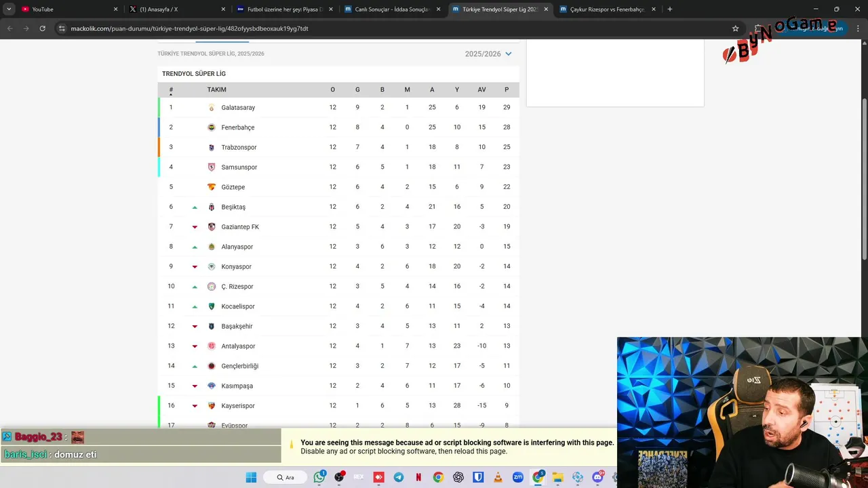Open the Trabzonspor team link
868x488 pixels.
[x=239, y=147]
